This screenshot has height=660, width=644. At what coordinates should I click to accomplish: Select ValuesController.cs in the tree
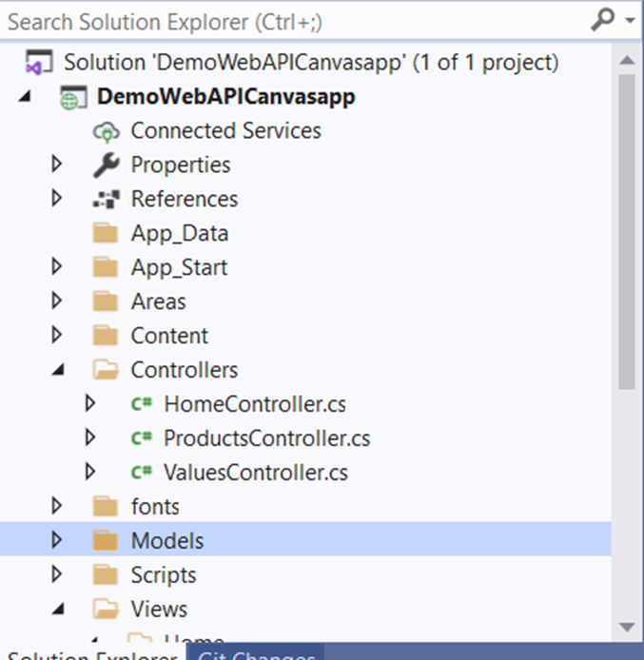coord(256,473)
